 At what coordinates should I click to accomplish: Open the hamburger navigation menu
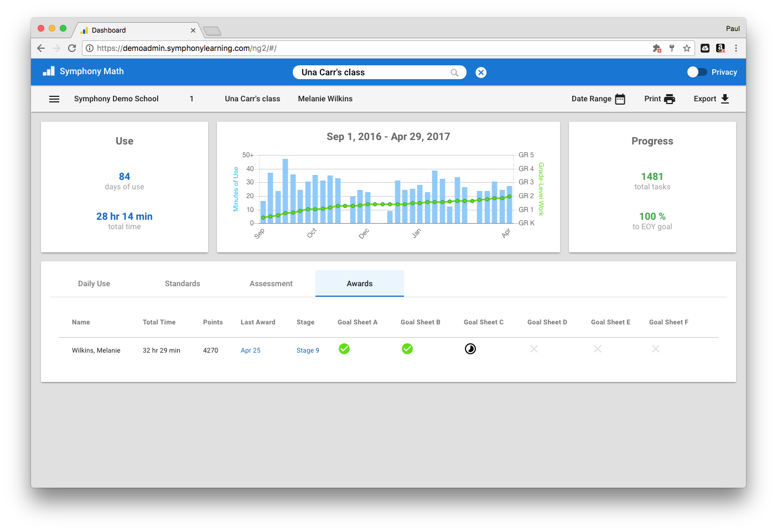[54, 99]
